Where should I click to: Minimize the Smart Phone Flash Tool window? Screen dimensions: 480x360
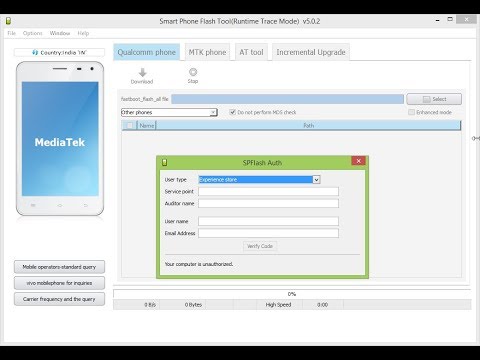coord(437,20)
